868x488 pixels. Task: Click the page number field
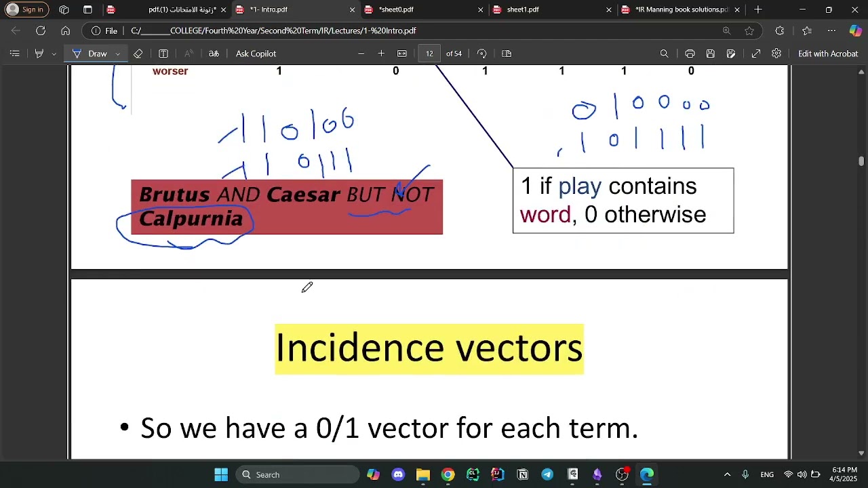point(429,54)
